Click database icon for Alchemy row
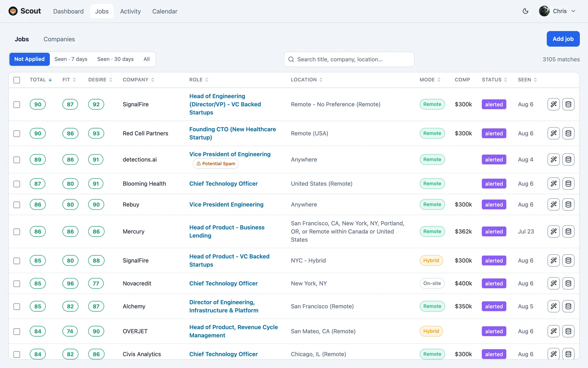Viewport: 588px width, 368px height. pyautogui.click(x=568, y=306)
